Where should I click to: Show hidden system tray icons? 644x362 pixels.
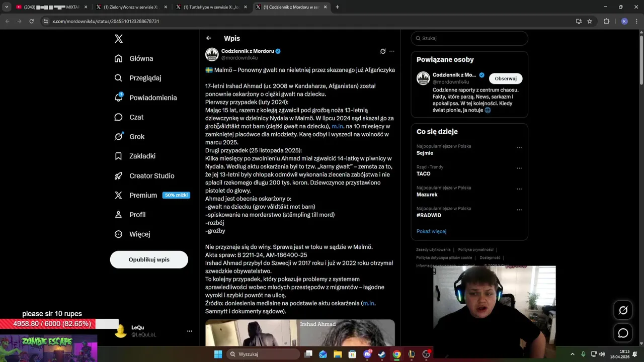coord(572,354)
